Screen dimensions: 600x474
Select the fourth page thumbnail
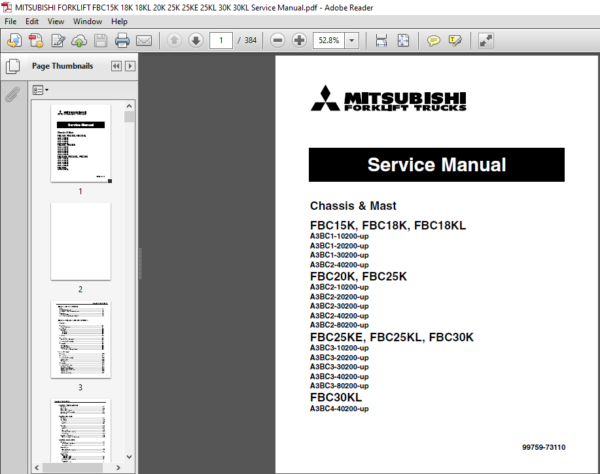pyautogui.click(x=81, y=430)
